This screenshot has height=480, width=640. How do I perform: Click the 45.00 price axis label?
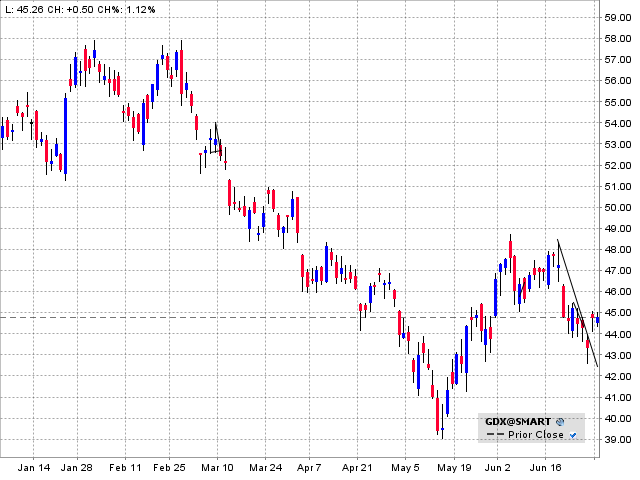[618, 313]
